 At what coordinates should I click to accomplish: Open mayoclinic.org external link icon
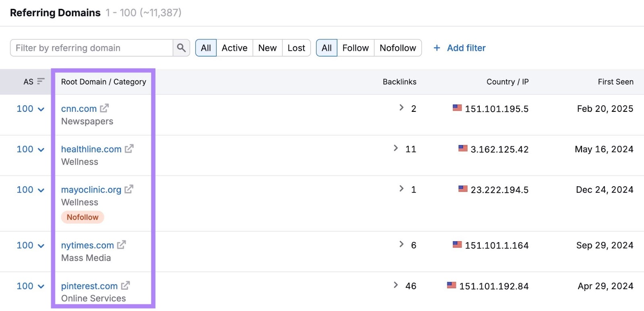(129, 189)
